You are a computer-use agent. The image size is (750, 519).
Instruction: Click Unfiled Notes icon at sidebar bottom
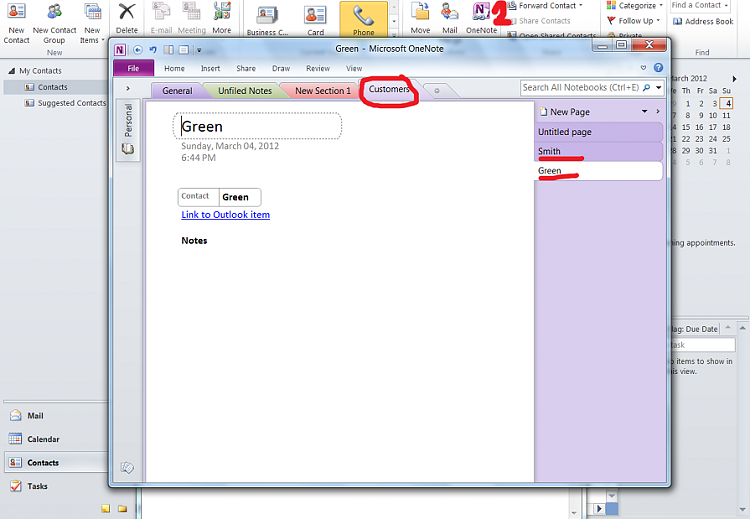127,467
